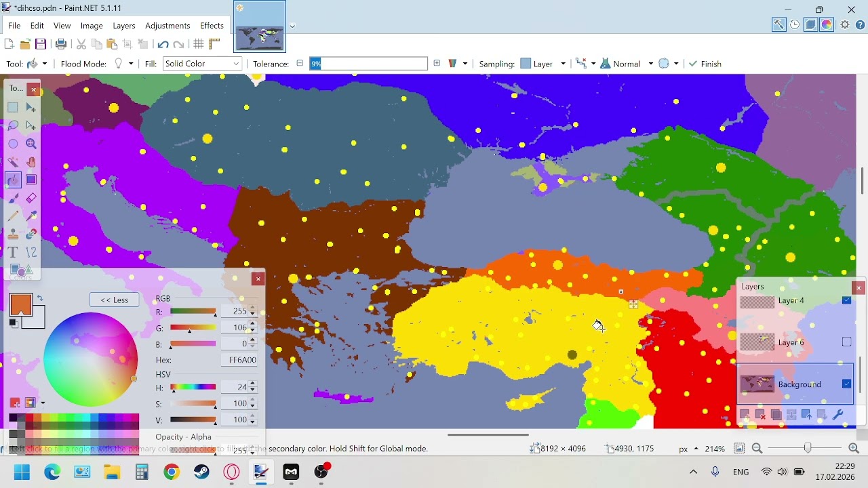Click the Finish button
Image resolution: width=868 pixels, height=488 pixels.
[705, 64]
